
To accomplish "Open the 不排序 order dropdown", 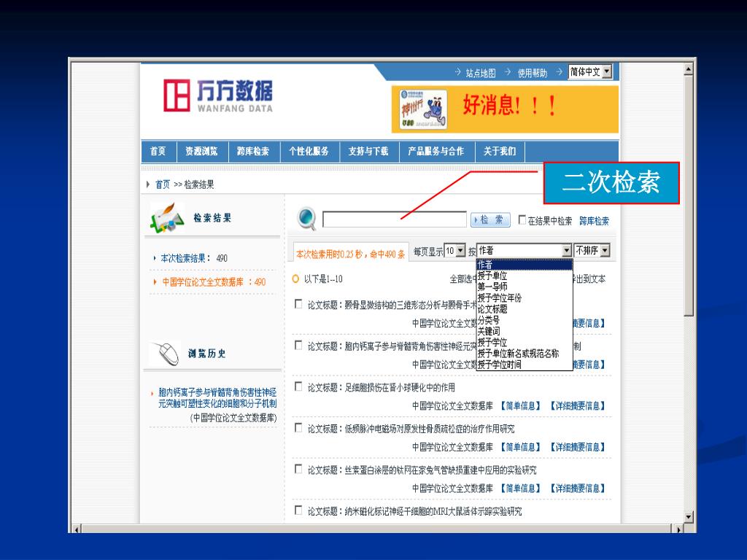I will point(592,251).
